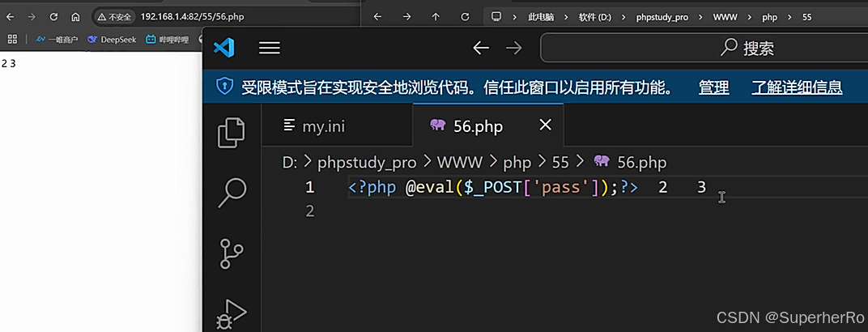The height and width of the screenshot is (332, 868).
Task: Click the VS Code search command center box
Action: [704, 48]
